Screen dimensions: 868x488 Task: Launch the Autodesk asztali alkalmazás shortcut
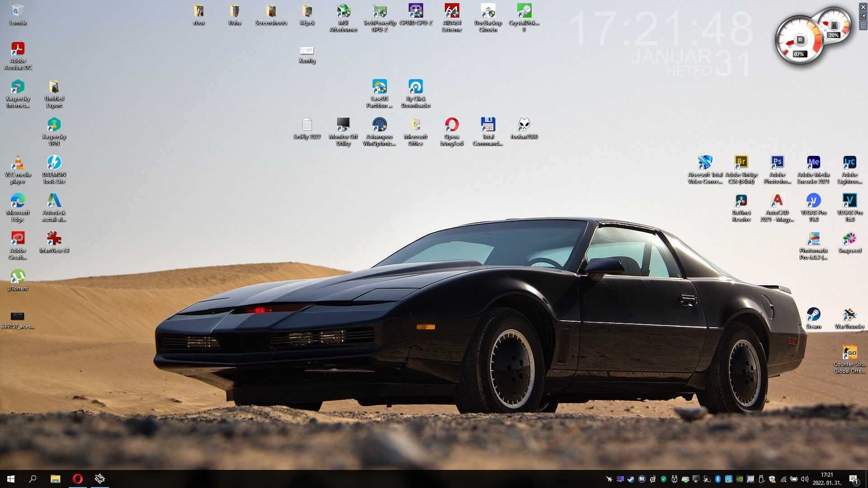point(54,208)
